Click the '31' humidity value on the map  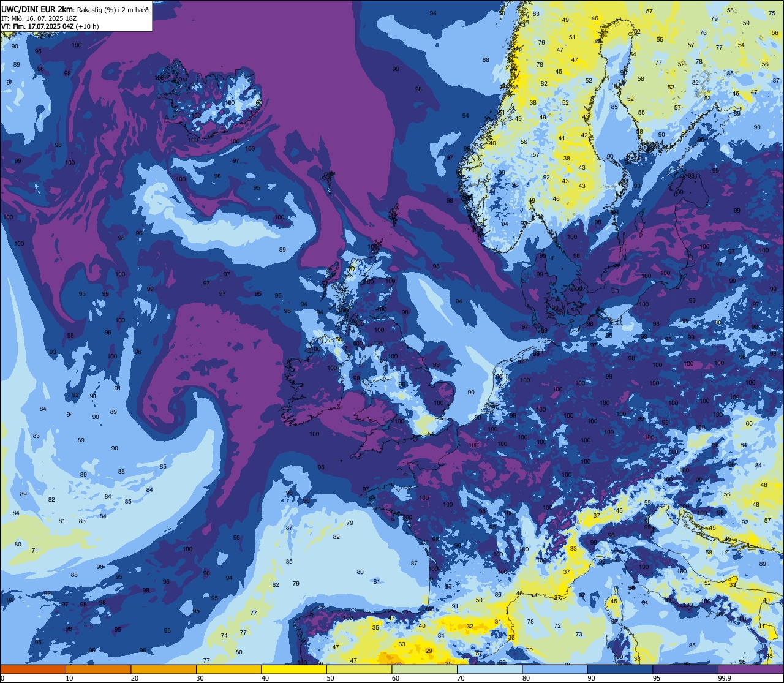[x=498, y=622]
